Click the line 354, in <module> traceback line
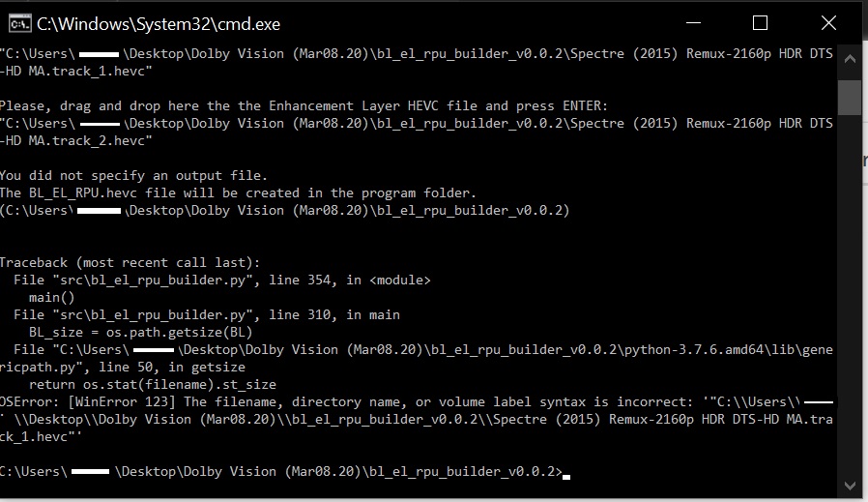868x502 pixels. 222,280
